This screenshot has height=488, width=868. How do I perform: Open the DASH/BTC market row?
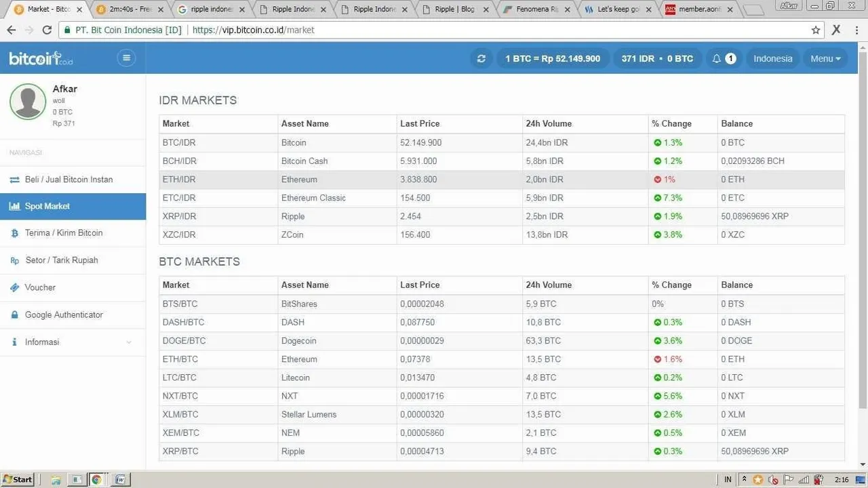[502, 323]
